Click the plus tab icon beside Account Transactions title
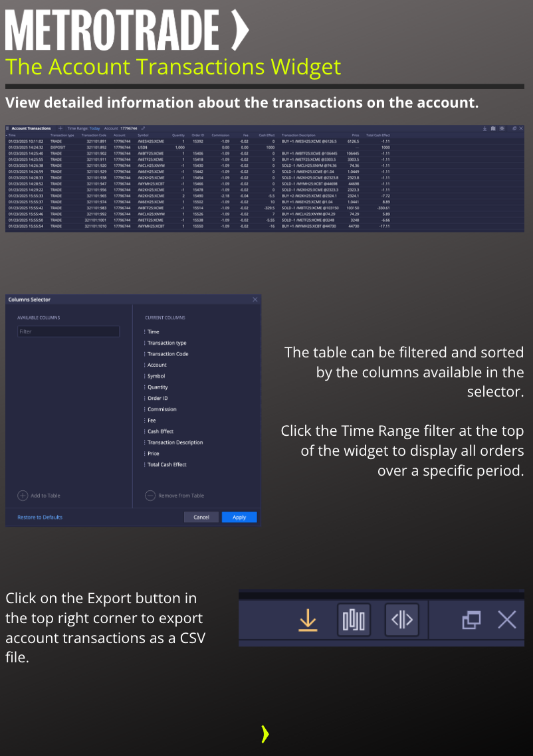The width and height of the screenshot is (533, 756). pos(60,129)
